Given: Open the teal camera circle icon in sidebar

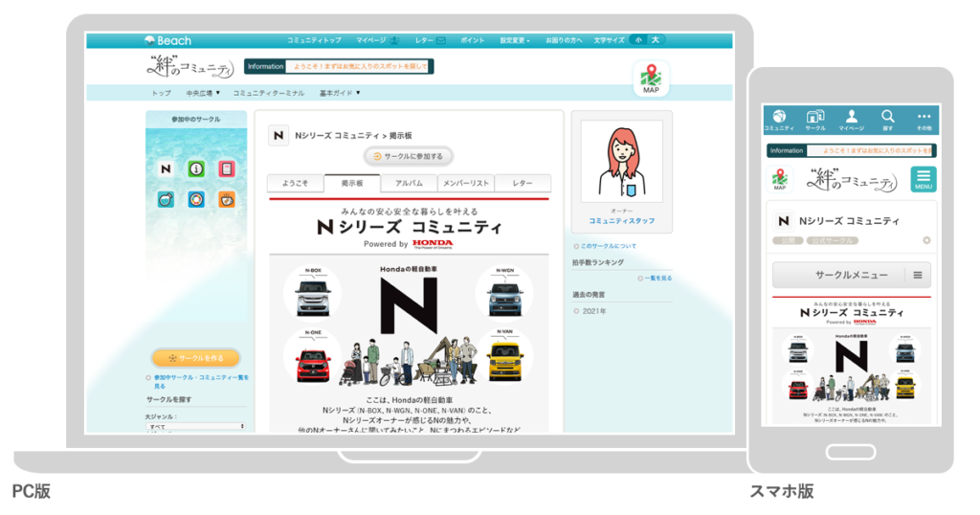Looking at the screenshot, I should (166, 199).
